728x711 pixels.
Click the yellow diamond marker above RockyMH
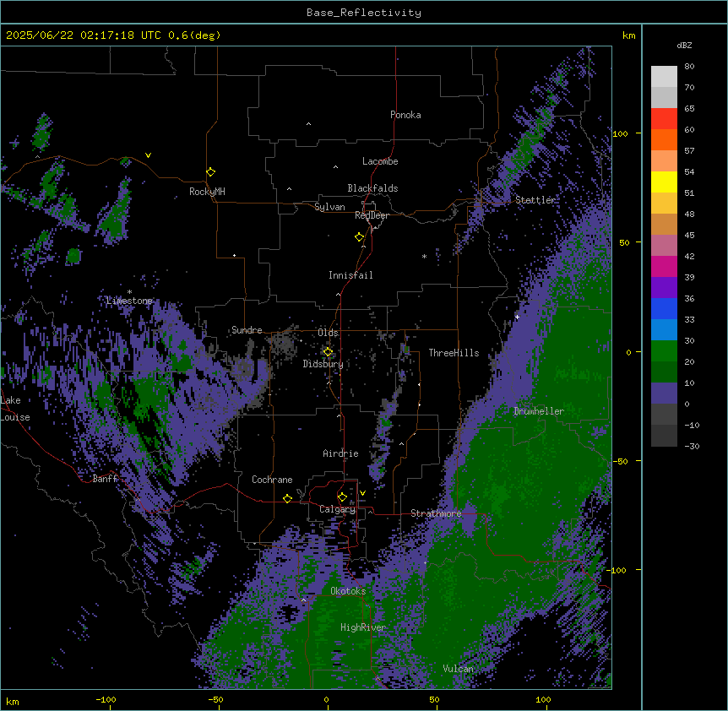211,172
